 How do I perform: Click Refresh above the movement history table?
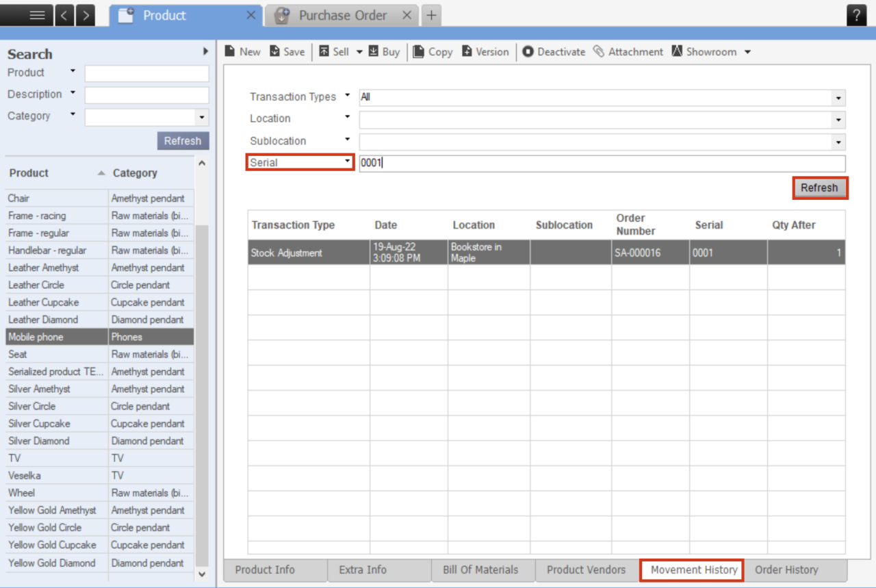coord(820,188)
